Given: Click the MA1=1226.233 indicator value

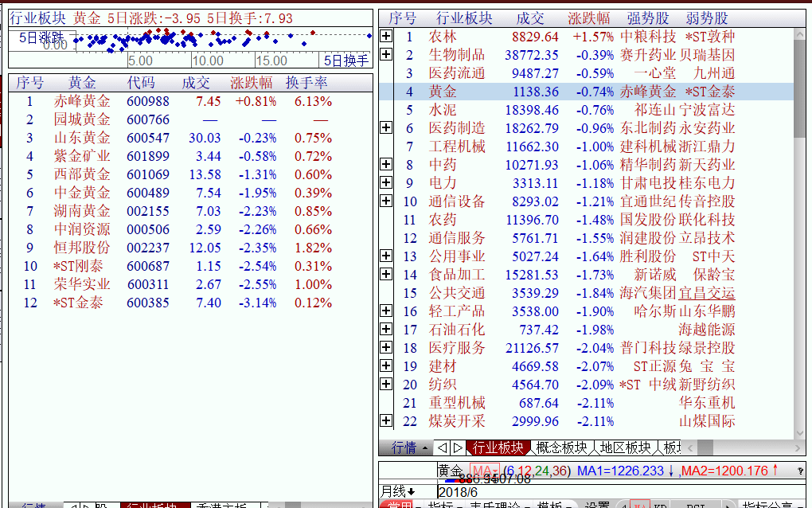Looking at the screenshot, I should [620, 471].
